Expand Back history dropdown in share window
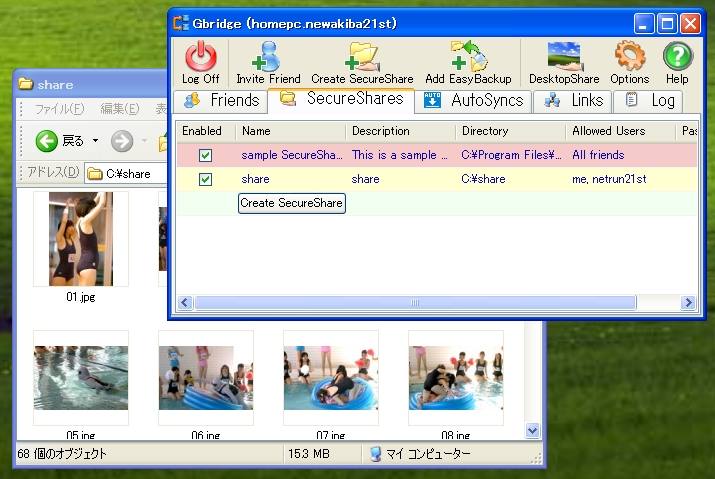Screen dimensions: 715x479 click(x=95, y=141)
